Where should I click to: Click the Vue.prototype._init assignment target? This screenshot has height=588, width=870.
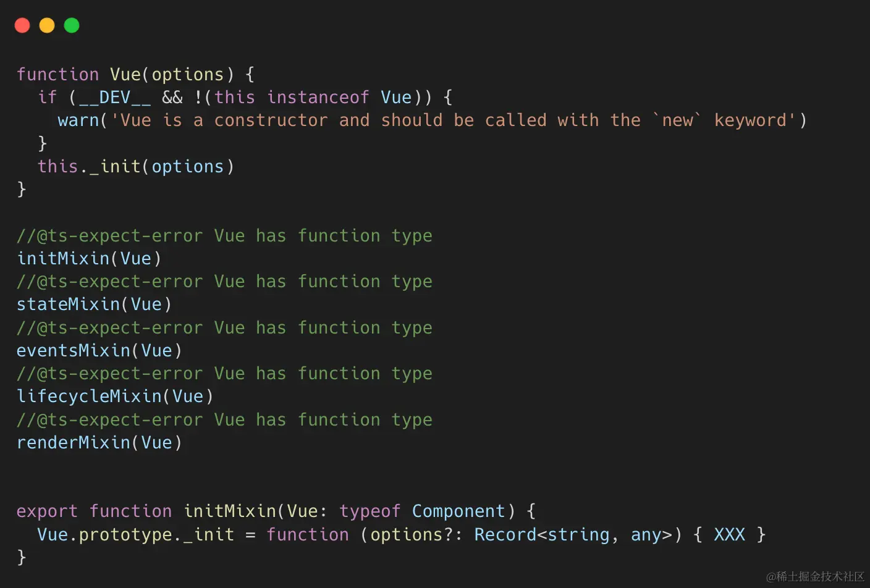(x=136, y=535)
